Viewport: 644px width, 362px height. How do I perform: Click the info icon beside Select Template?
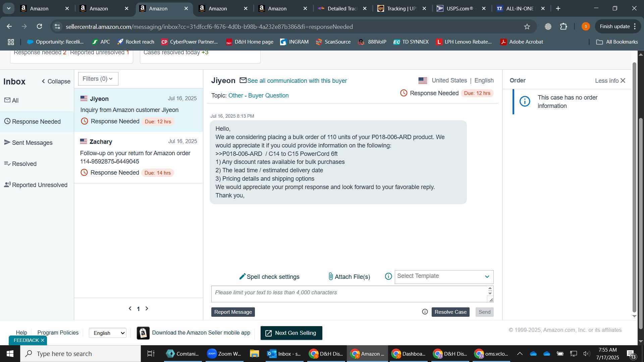388,276
